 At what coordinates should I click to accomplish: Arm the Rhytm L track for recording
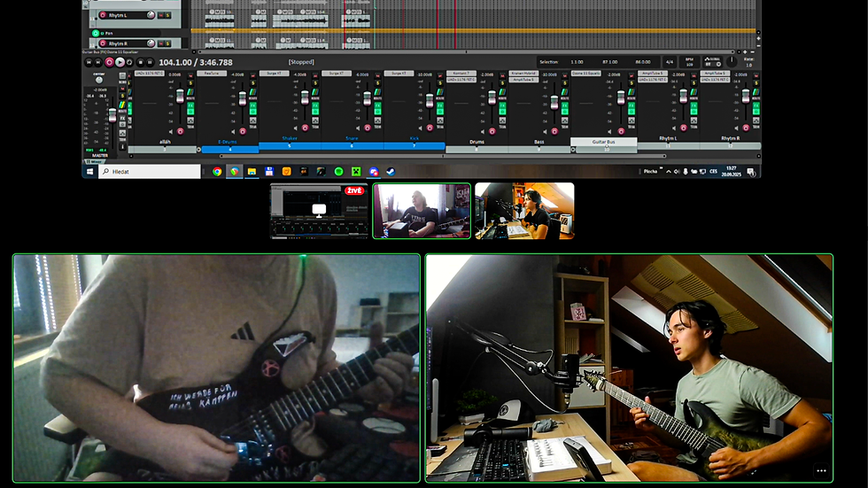coord(103,15)
